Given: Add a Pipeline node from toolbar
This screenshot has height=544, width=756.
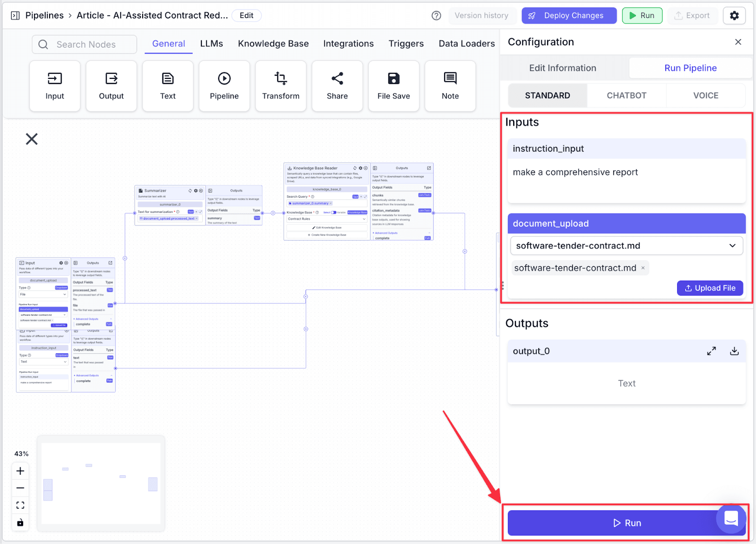Looking at the screenshot, I should pos(224,86).
